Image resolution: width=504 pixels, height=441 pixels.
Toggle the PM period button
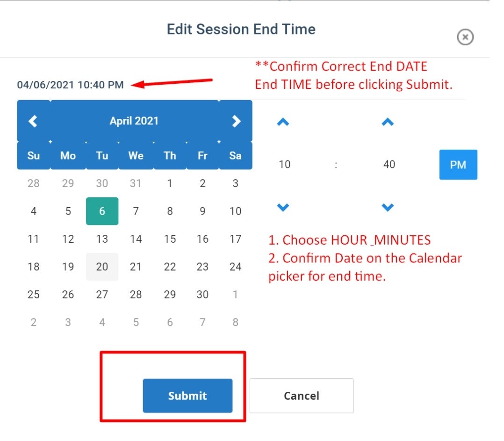click(458, 165)
